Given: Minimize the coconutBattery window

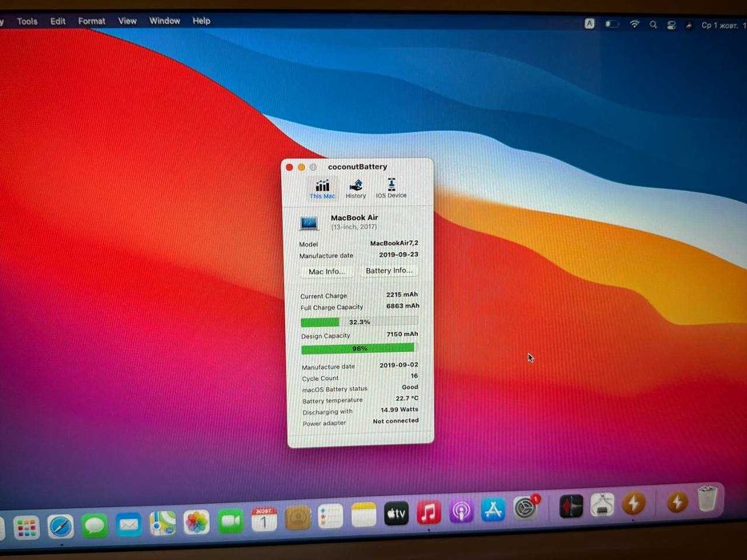Looking at the screenshot, I should [301, 167].
